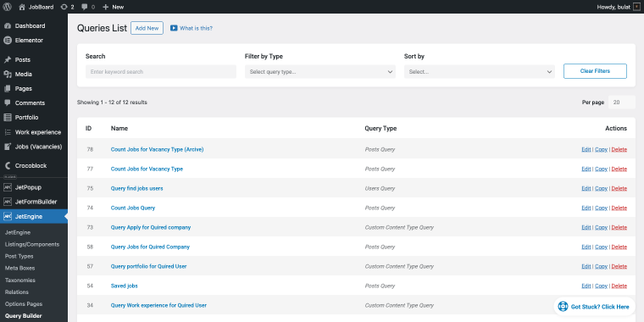The height and width of the screenshot is (322, 644).
Task: Click the Dashboard gauge icon
Action: tap(8, 26)
